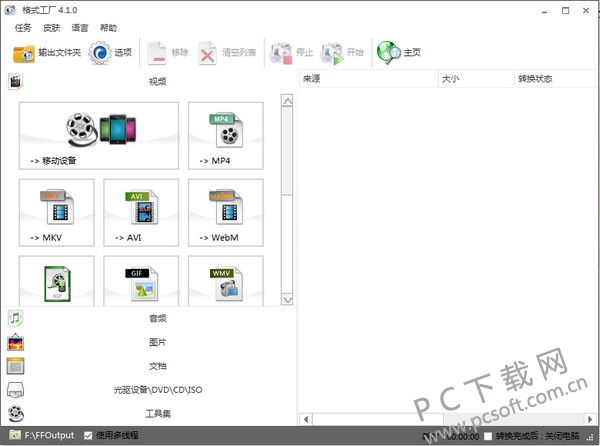The height and width of the screenshot is (446, 600).
Task: Click the 开始 start conversion button
Action: [342, 52]
